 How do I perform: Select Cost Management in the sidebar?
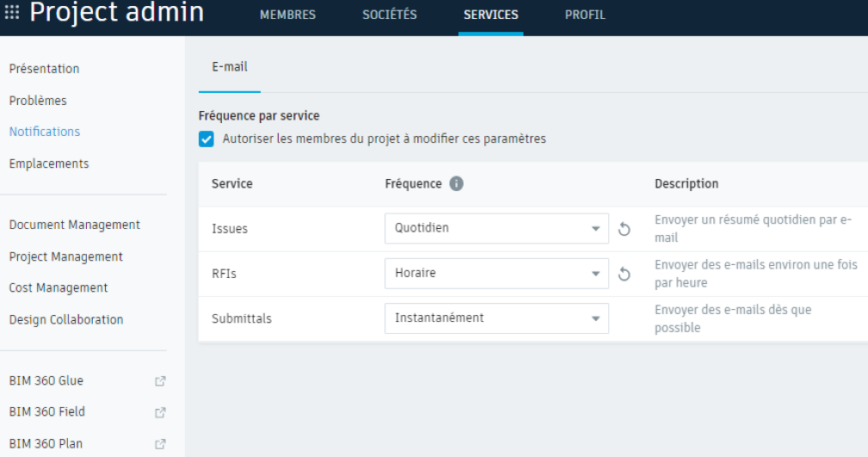coord(58,287)
